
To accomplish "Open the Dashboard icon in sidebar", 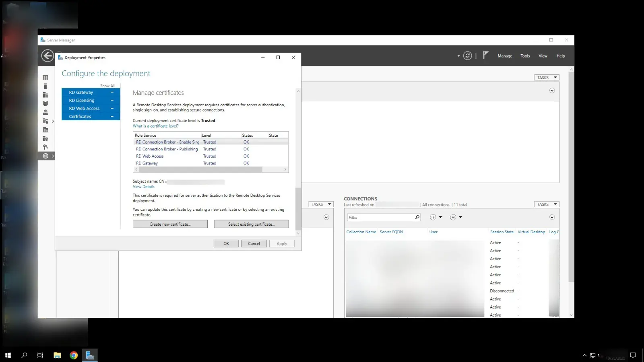I will 45,77.
